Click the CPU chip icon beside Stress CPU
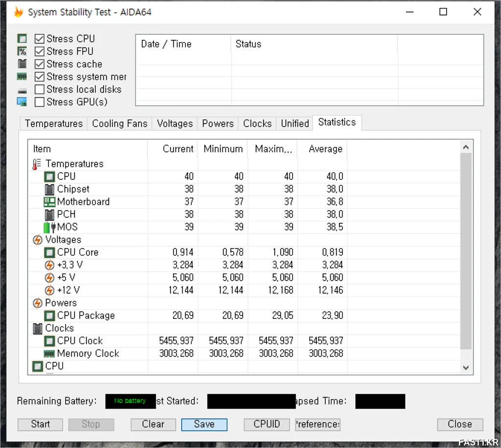501x448 pixels. (x=22, y=39)
